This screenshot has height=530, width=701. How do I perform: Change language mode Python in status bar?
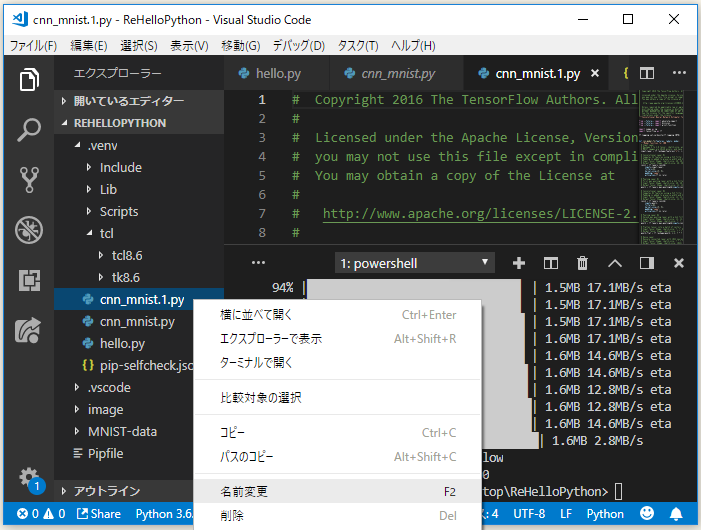[605, 514]
